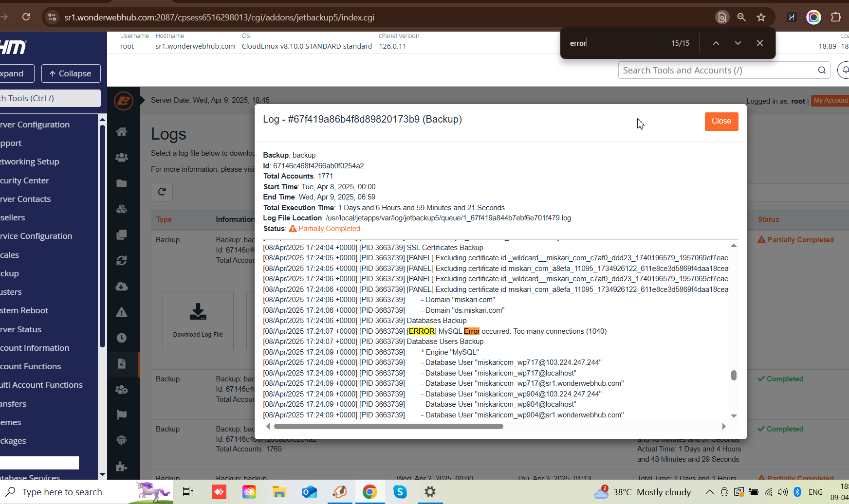This screenshot has height=504, width=849.
Task: Collapse the WHM sidebar menu
Action: 71,73
